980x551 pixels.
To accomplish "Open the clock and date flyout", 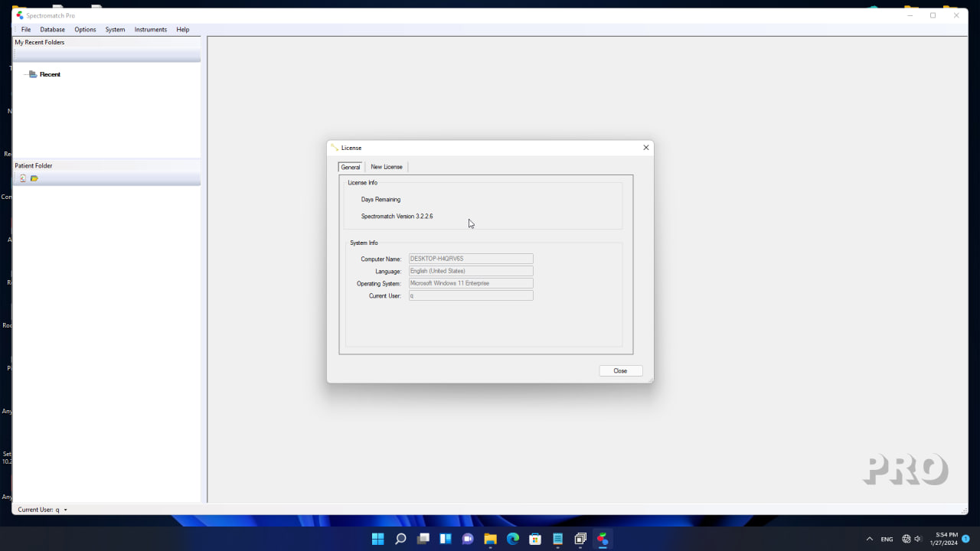I will [x=942, y=539].
